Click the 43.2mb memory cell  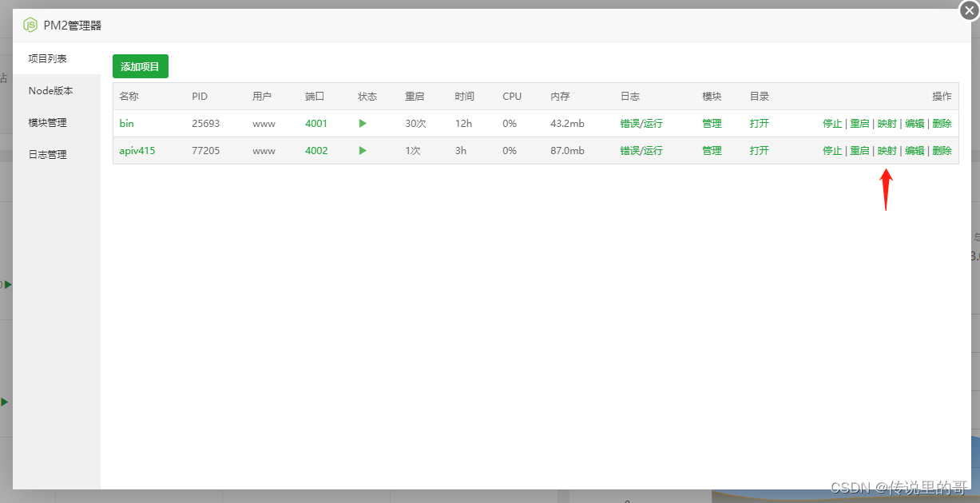(567, 124)
